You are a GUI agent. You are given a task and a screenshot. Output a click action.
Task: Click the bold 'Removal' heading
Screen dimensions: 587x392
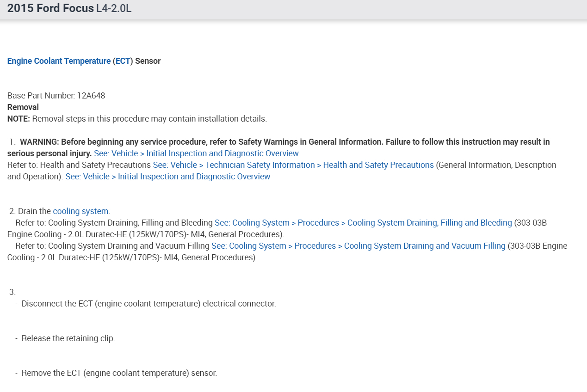point(23,107)
